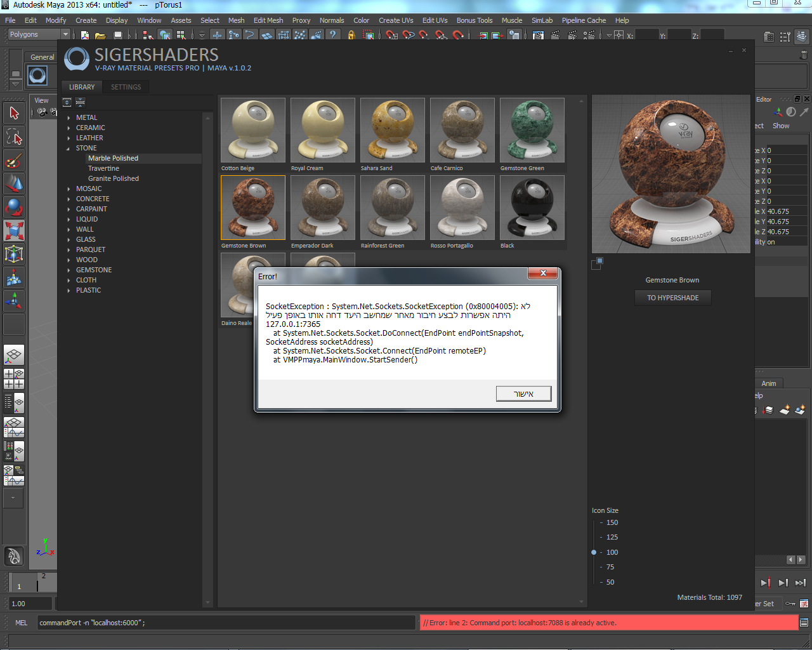
Task: Click the TO HYPERSHADE button
Action: coord(672,298)
